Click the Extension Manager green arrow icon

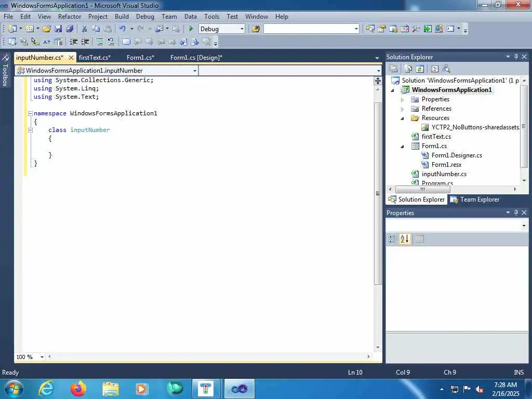coord(428,29)
